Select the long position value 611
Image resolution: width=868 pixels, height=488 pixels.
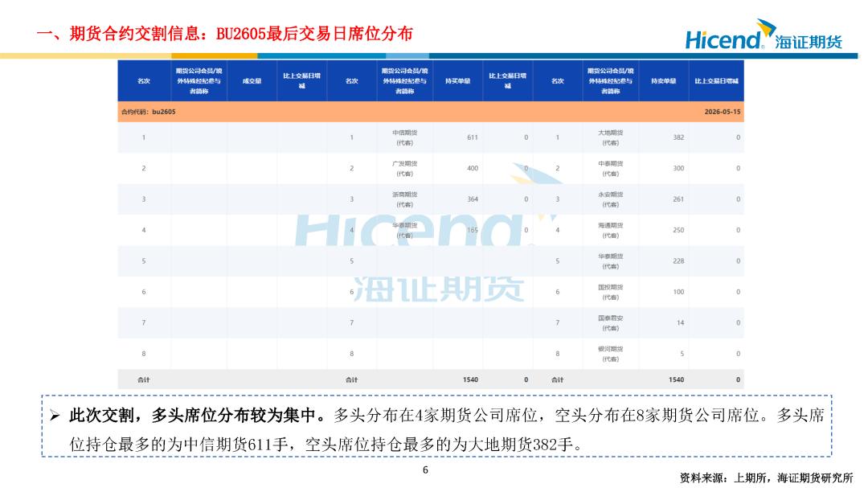(x=473, y=137)
